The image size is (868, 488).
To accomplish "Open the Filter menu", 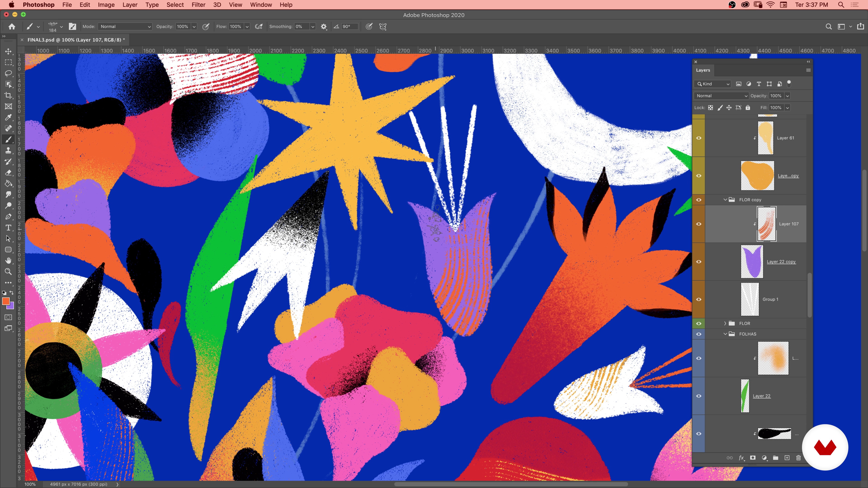I will point(198,5).
